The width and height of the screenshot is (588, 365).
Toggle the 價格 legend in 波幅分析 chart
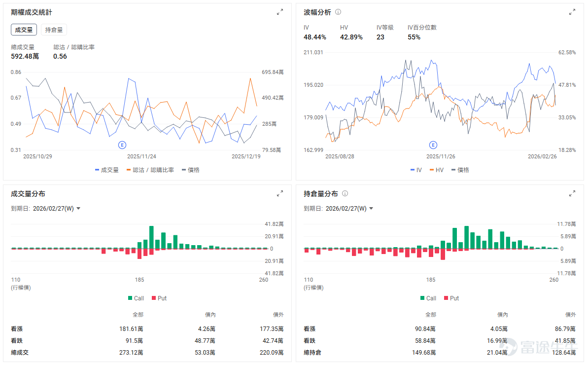coord(460,170)
